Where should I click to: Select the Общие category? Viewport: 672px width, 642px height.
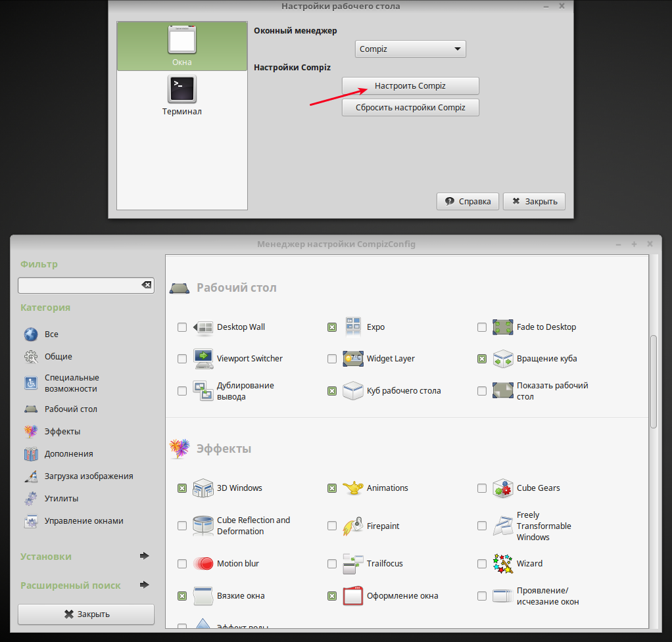click(x=49, y=356)
